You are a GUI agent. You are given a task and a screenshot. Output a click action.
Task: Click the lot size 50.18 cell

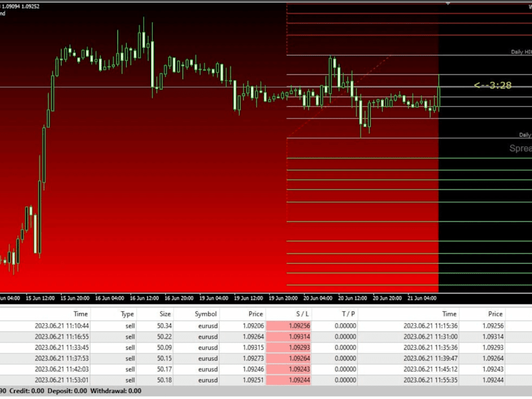[164, 380]
